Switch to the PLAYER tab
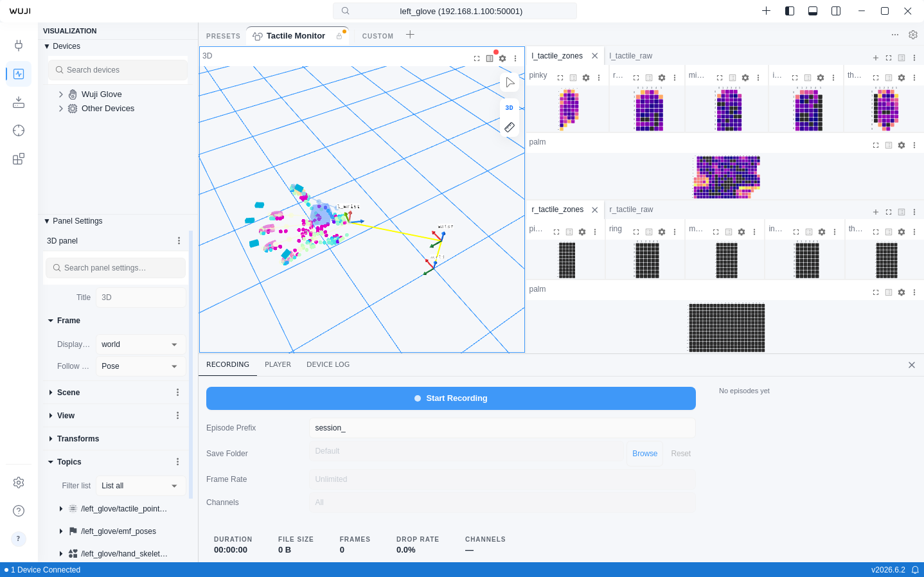924x577 pixels. click(278, 364)
